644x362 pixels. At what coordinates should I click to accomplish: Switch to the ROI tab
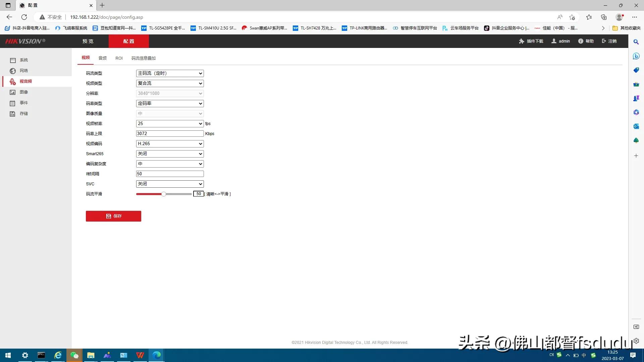pos(119,58)
